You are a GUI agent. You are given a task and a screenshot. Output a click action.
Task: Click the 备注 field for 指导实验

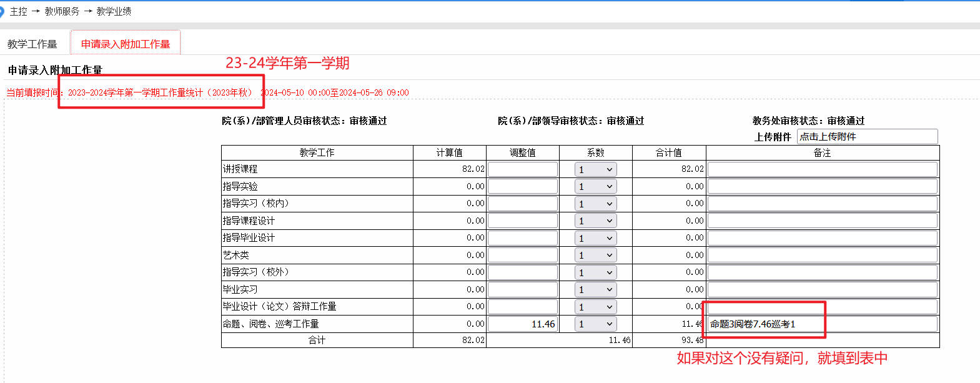823,186
